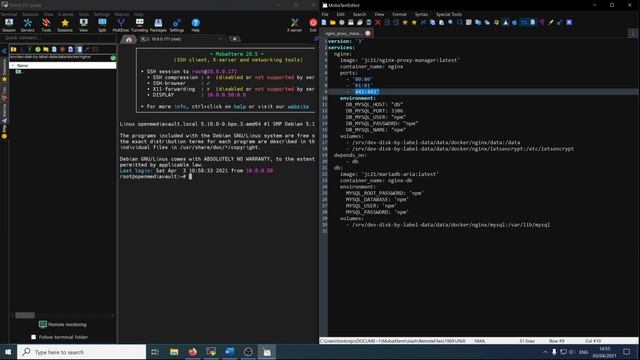Open the Terminal menu in MobaXterm
This screenshot has width=640, height=360.
point(9,14)
